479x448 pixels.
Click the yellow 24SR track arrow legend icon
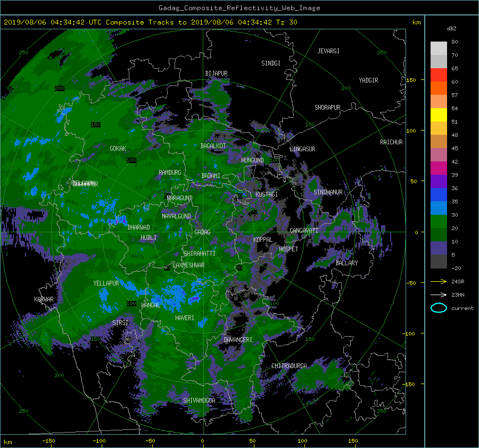click(439, 282)
